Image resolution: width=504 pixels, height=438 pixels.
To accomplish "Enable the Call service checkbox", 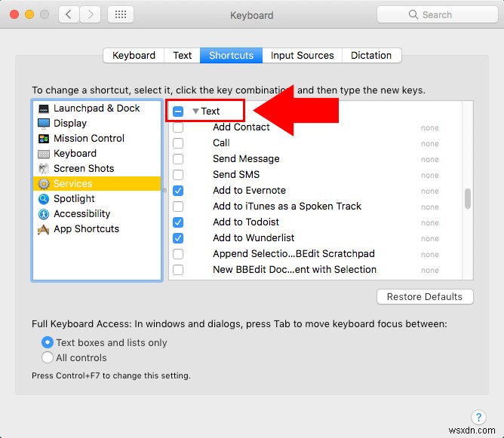I will pyautogui.click(x=178, y=143).
